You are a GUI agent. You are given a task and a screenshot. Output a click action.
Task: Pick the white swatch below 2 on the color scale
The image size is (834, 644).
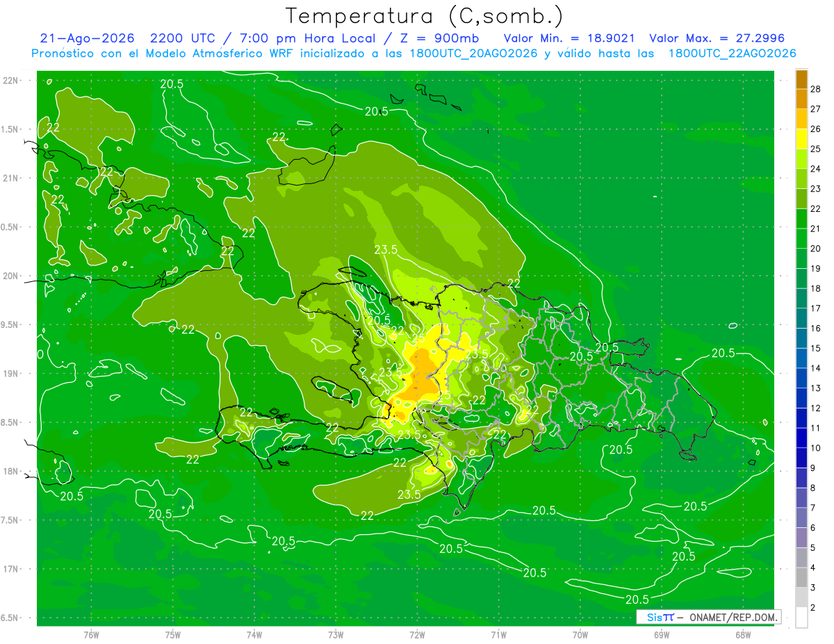coord(801,618)
